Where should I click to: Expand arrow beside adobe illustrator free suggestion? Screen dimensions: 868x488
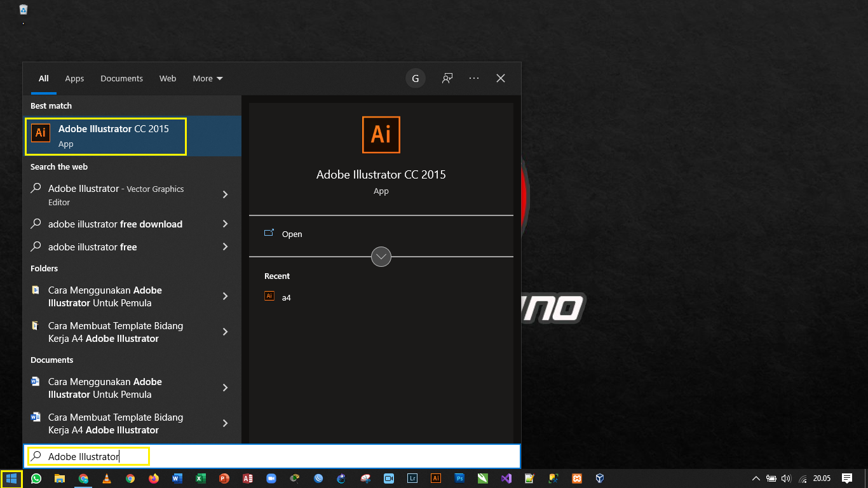pos(225,247)
